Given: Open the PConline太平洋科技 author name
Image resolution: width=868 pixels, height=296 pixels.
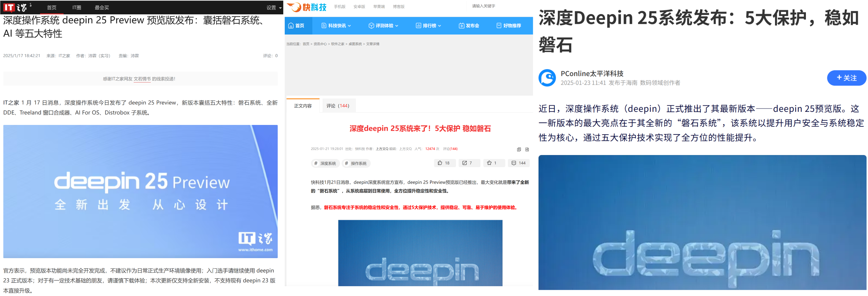Looking at the screenshot, I should click(592, 74).
